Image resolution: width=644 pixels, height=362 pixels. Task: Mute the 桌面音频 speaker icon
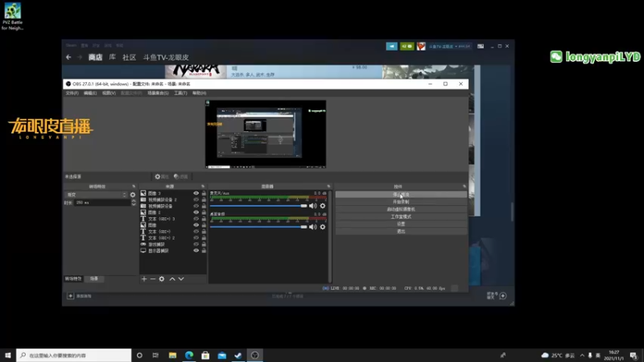[313, 227]
